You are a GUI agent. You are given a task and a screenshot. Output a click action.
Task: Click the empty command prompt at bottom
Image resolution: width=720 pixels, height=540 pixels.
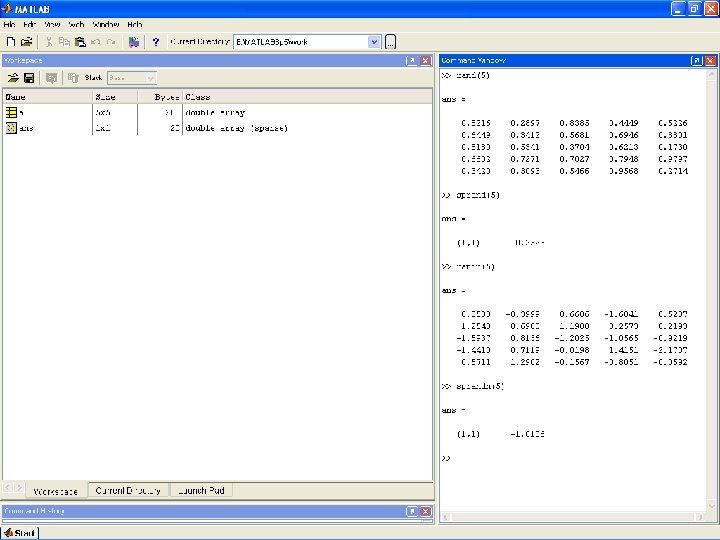pyautogui.click(x=446, y=458)
